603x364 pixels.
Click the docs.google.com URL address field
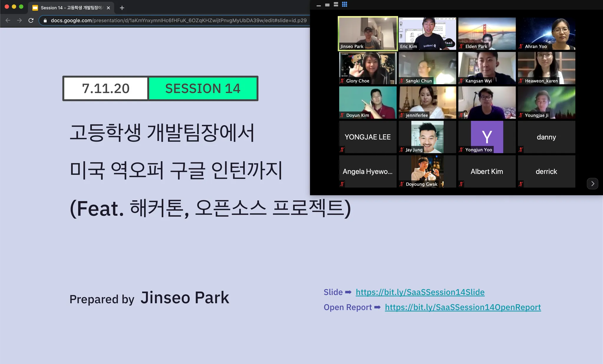pyautogui.click(x=177, y=20)
